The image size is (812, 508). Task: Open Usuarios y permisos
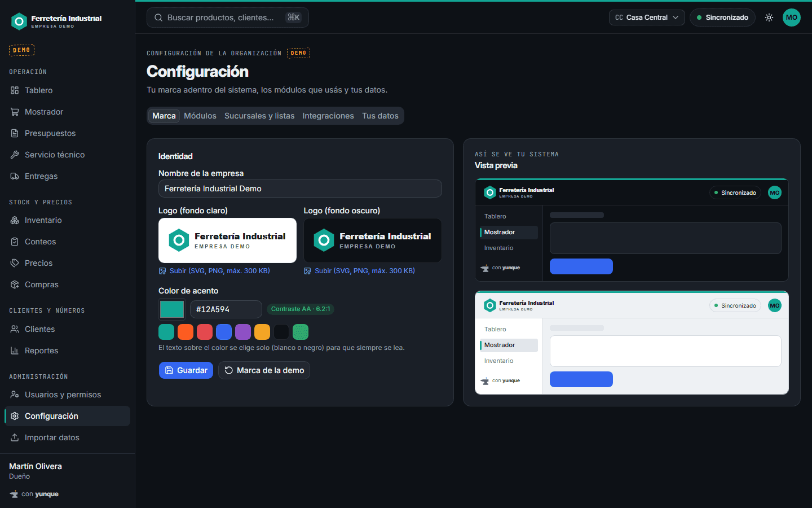pos(67,395)
